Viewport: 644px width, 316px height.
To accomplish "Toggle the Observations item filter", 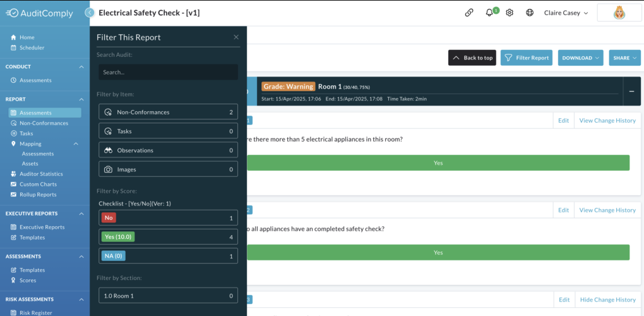I will coord(169,150).
